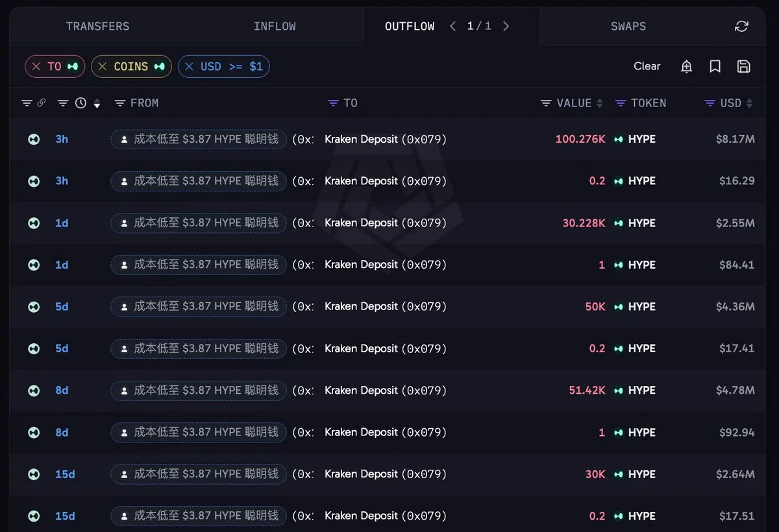Set an alert with the bell icon
Viewport: 779px width, 532px height.
(x=686, y=66)
